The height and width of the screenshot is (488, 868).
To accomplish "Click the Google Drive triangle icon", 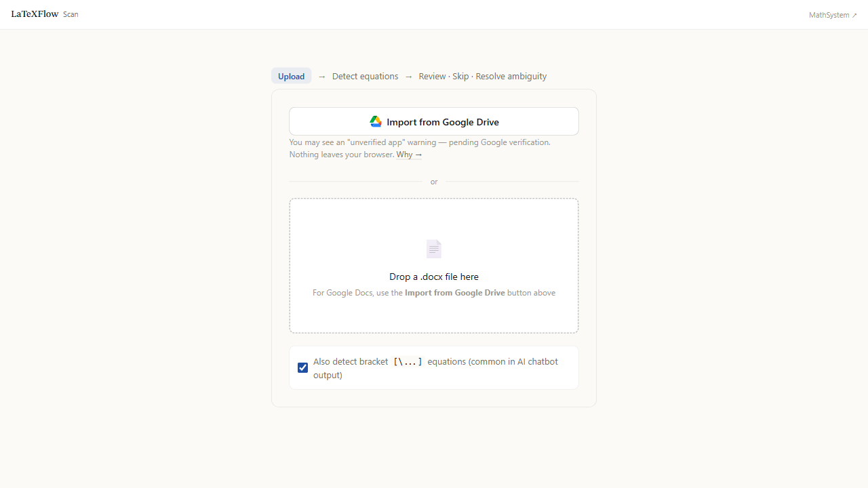I will pos(376,122).
